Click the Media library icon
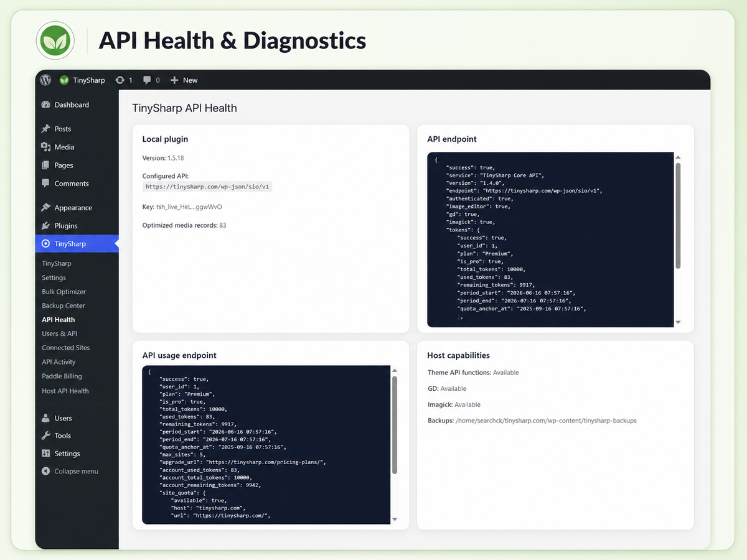 click(x=45, y=147)
